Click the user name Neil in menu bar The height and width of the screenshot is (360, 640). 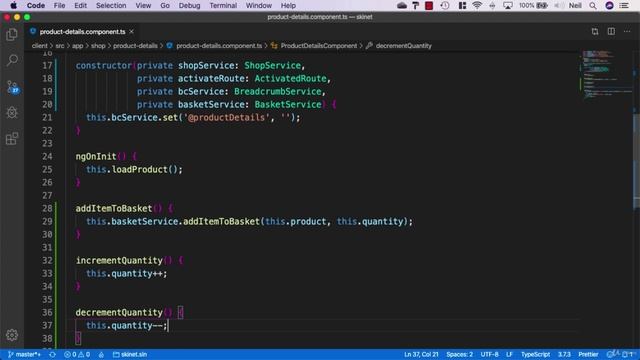(x=575, y=6)
